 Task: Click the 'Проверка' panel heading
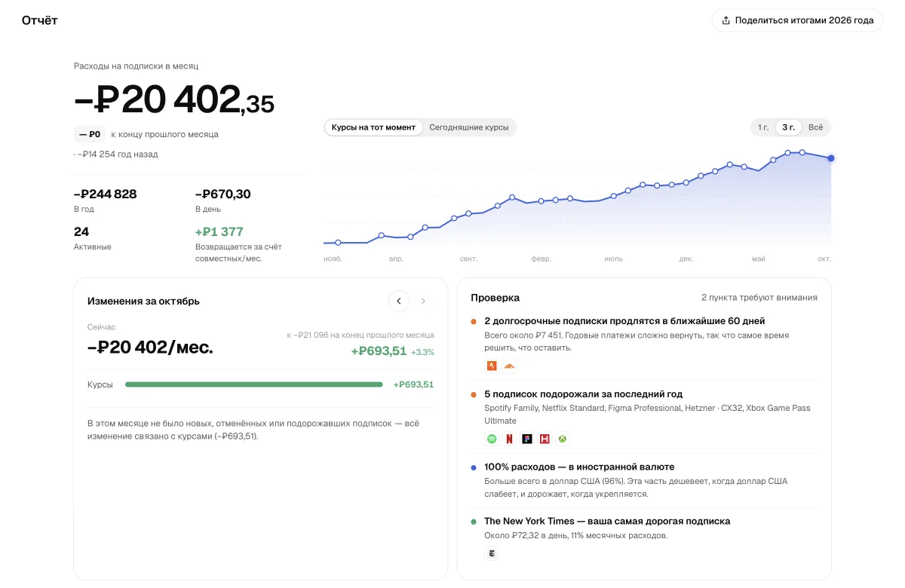[x=495, y=298]
